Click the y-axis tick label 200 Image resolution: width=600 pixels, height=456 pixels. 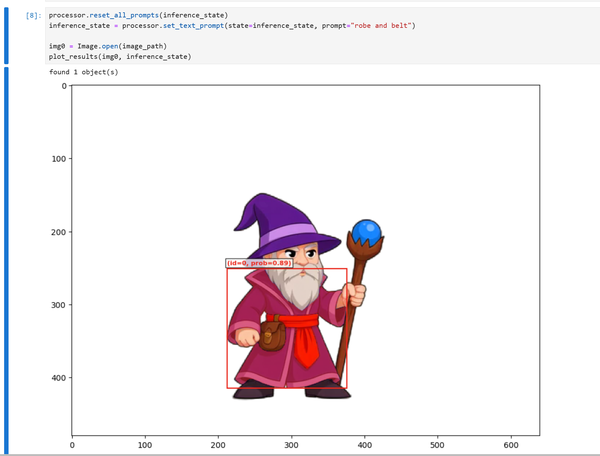(56, 232)
